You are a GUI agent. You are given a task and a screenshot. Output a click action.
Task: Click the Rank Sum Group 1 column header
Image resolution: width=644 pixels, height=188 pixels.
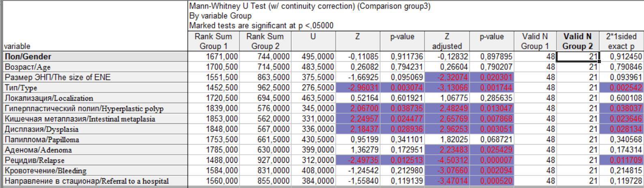point(213,41)
